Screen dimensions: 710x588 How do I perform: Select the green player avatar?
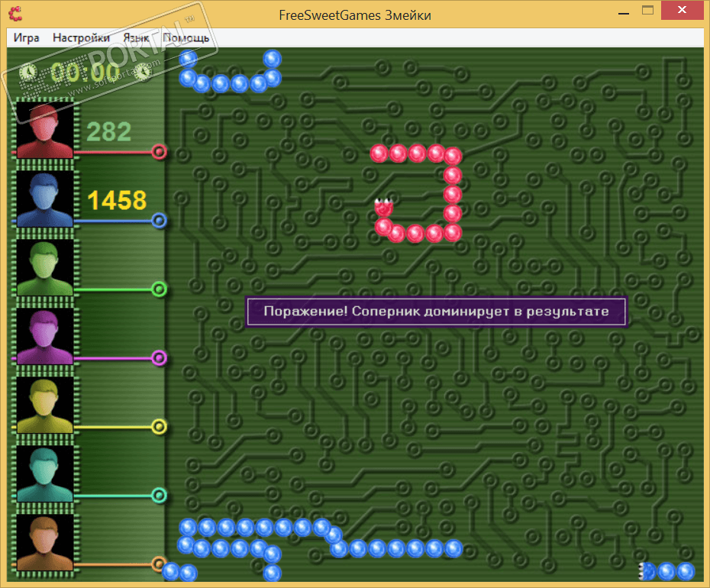pos(45,268)
